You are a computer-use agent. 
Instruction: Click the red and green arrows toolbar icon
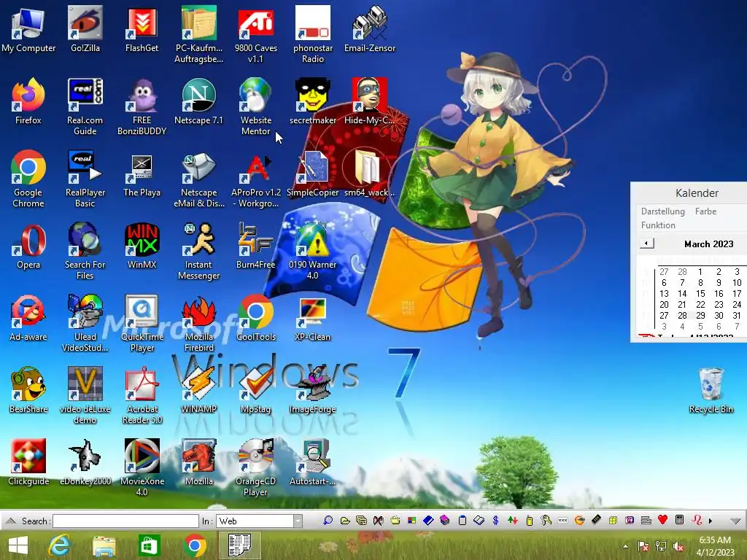pos(513,521)
